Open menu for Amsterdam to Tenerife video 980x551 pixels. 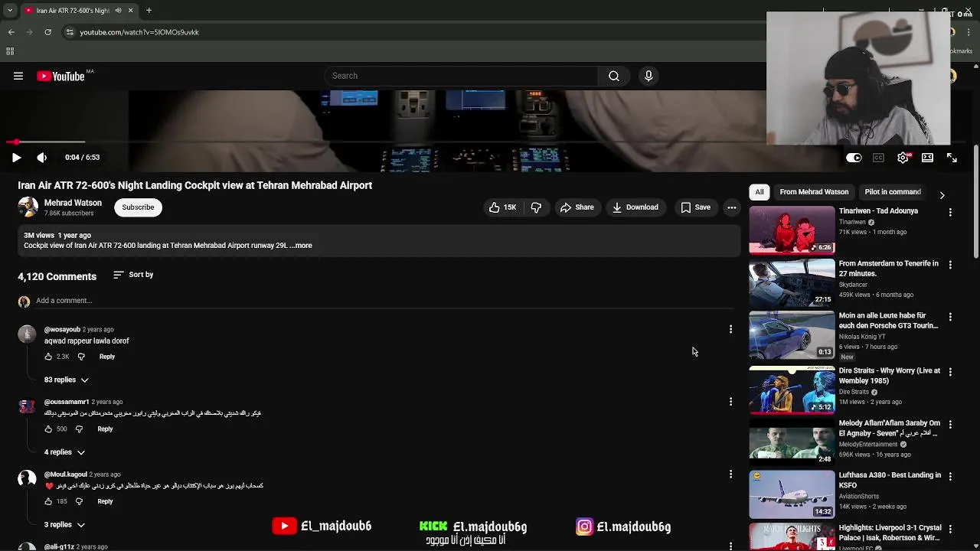950,265
